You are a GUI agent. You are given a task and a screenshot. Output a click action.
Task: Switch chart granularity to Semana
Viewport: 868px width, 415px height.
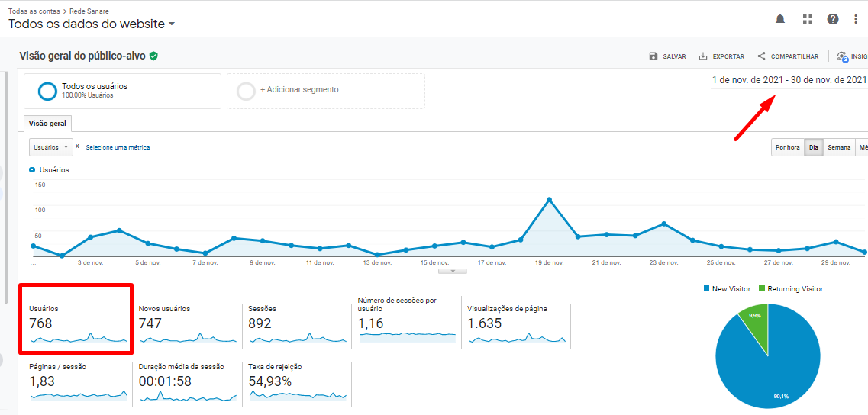tap(839, 147)
